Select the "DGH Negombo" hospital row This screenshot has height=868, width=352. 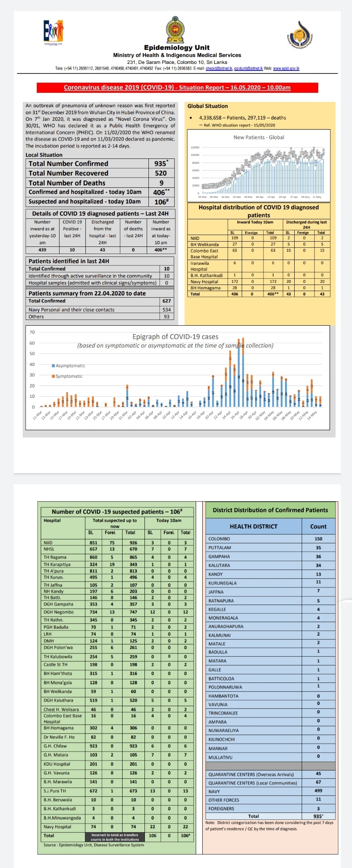pos(117,612)
